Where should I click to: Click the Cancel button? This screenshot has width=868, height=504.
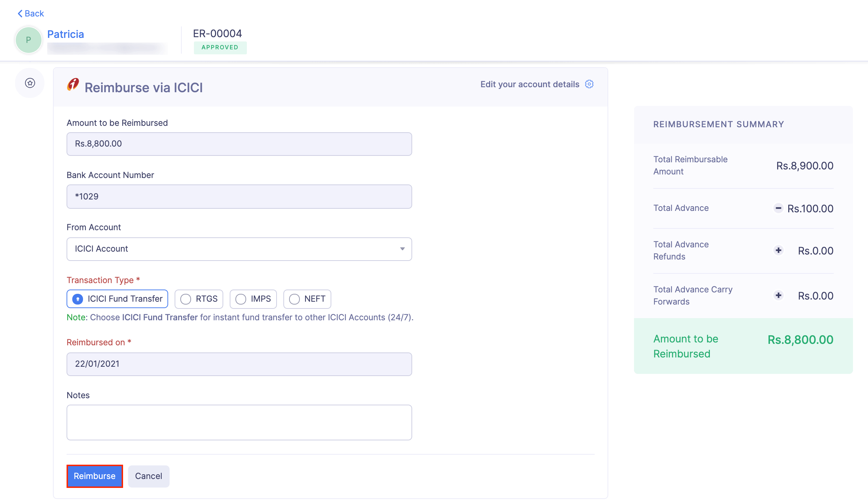148,476
